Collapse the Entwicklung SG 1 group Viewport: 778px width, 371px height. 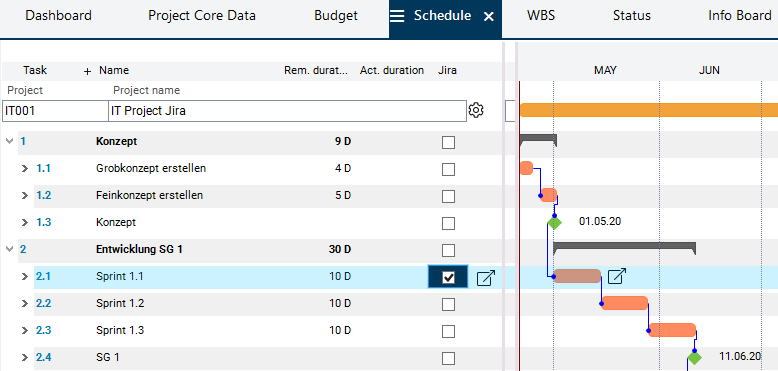pos(9,249)
